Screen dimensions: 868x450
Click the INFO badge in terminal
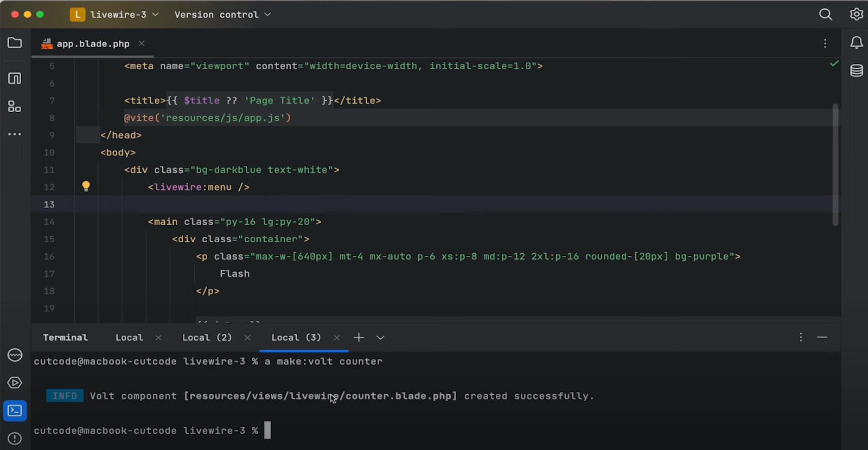pyautogui.click(x=65, y=396)
